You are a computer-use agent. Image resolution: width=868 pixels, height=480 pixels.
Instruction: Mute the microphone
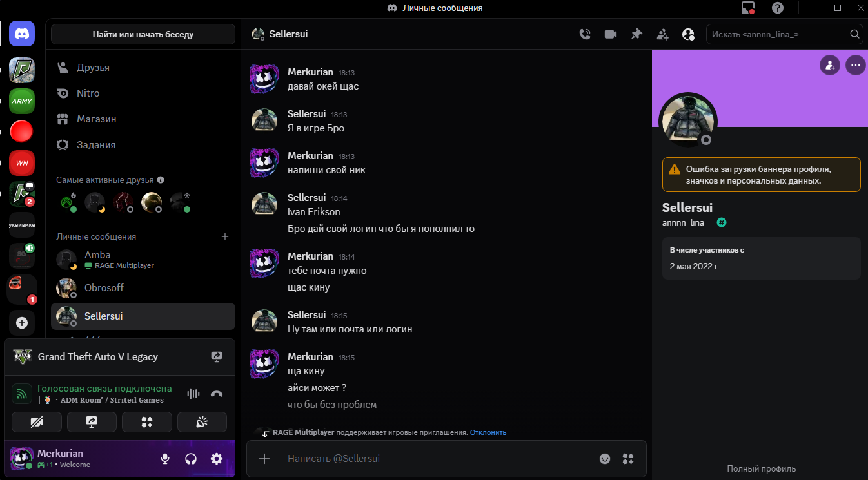(165, 459)
